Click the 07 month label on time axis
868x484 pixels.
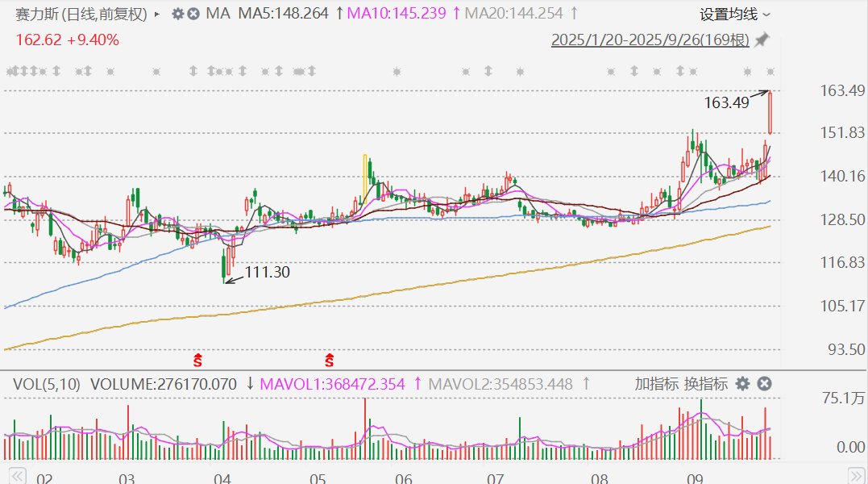tap(495, 478)
